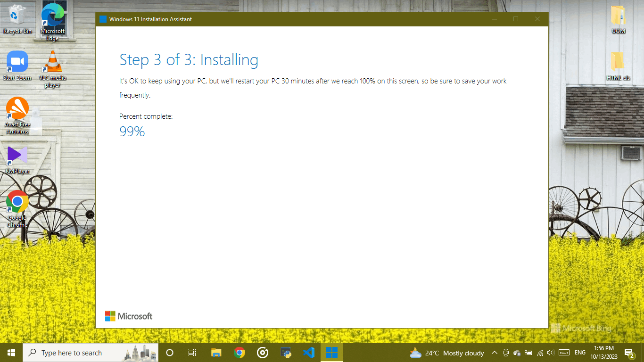Viewport: 644px width, 362px height.
Task: Switch the ENG input language
Action: click(580, 353)
